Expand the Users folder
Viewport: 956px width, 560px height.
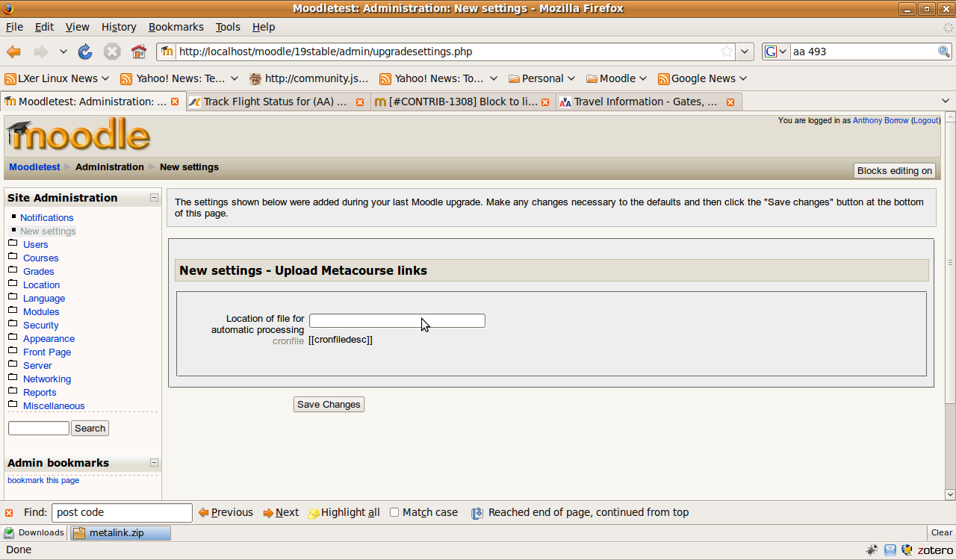coord(35,245)
